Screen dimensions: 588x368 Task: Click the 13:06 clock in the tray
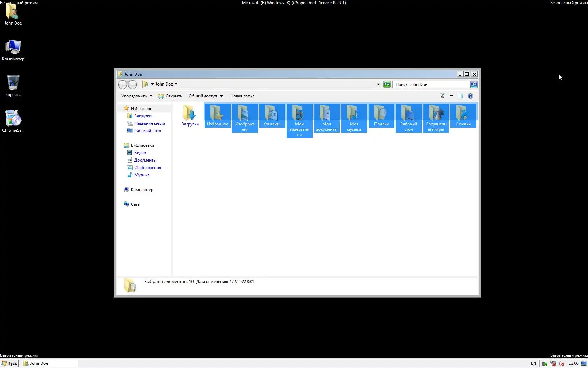[x=573, y=363]
